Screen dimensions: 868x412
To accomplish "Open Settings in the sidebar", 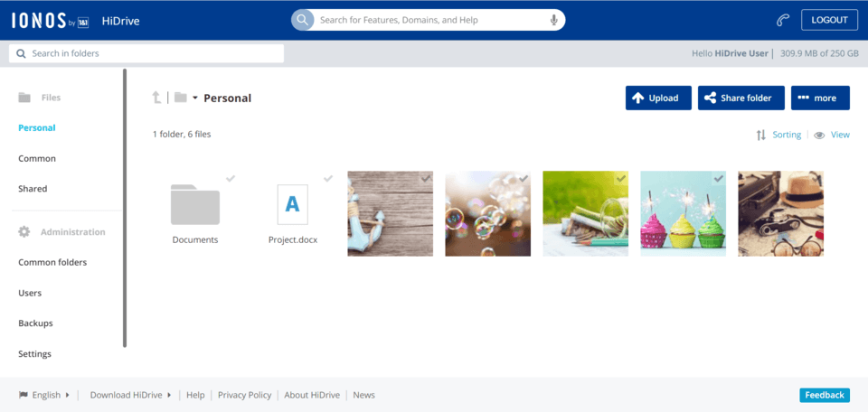I will coord(35,353).
